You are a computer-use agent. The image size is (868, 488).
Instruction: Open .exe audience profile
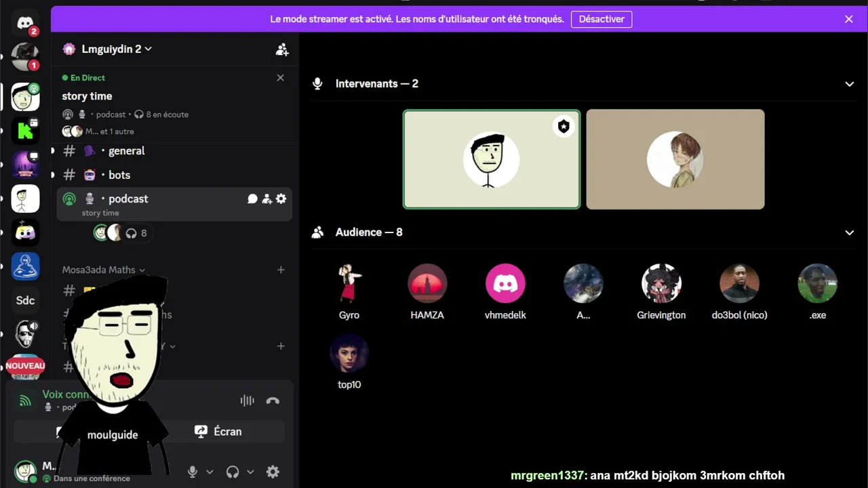tap(818, 291)
